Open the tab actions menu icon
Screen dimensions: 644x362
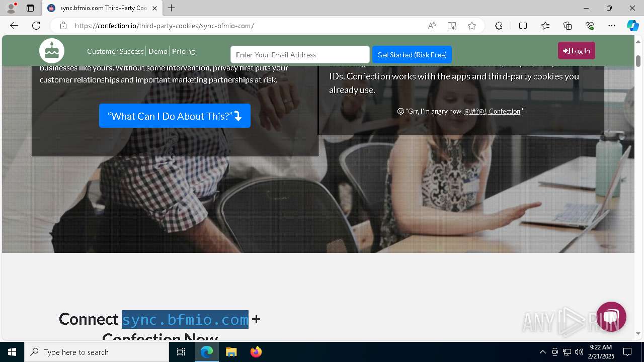coord(30,8)
